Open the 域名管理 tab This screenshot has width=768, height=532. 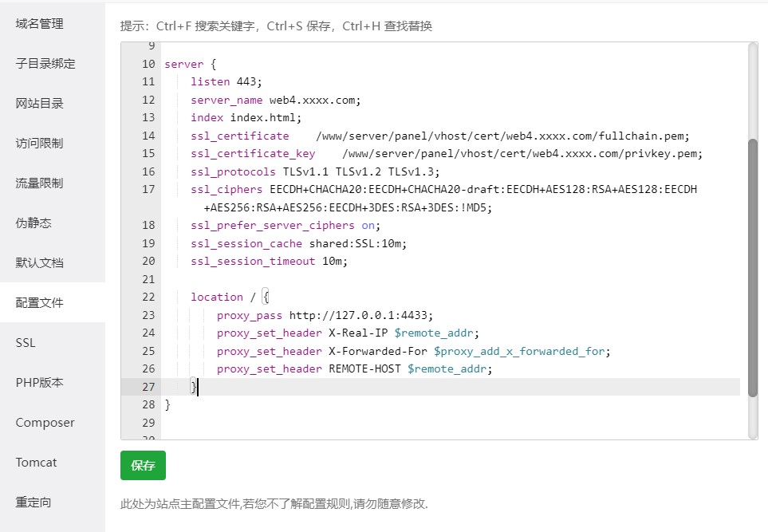tap(40, 24)
